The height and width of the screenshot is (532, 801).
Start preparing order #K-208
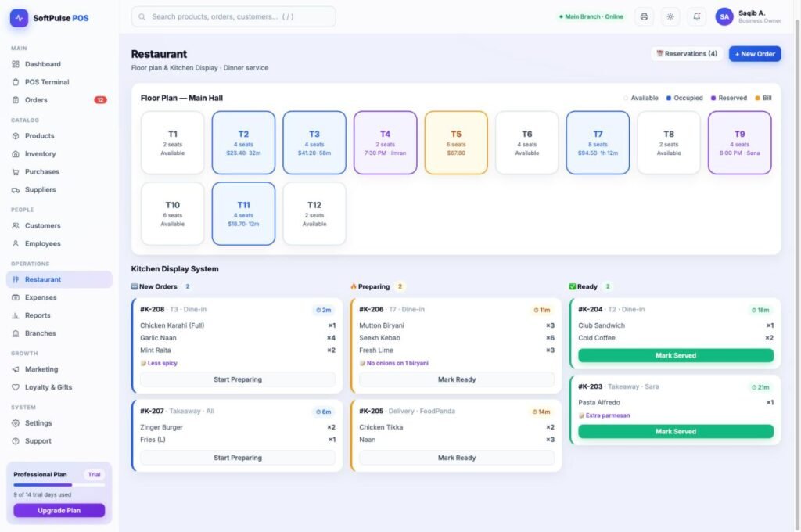tap(238, 379)
